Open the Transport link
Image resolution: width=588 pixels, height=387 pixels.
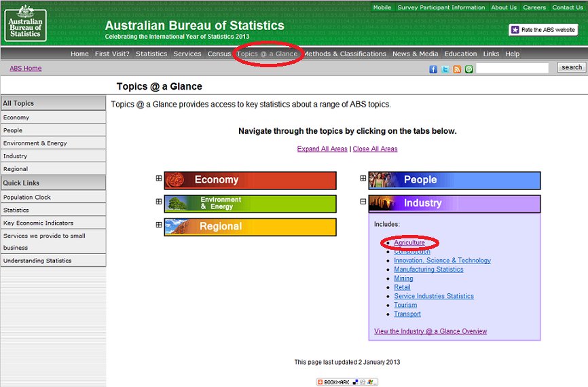[x=407, y=314]
